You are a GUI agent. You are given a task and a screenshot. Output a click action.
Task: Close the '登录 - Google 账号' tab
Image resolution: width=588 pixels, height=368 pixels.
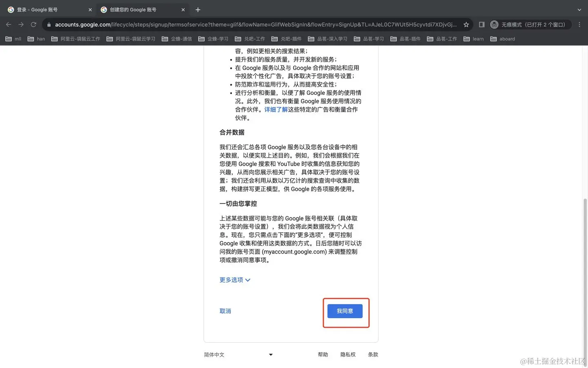click(x=90, y=9)
